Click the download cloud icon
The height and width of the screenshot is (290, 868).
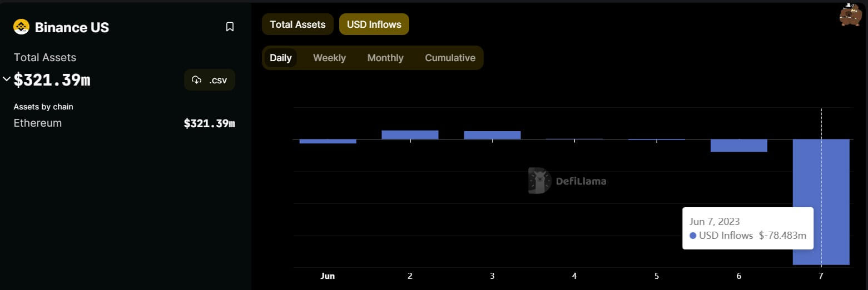coord(196,80)
